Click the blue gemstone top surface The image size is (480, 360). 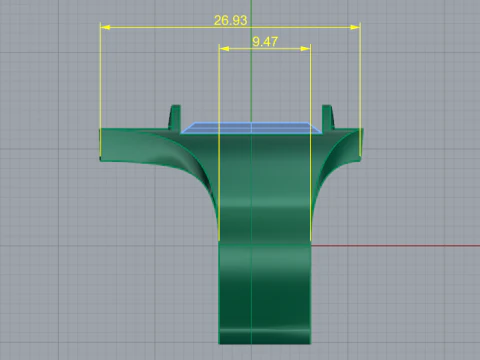coord(252,128)
